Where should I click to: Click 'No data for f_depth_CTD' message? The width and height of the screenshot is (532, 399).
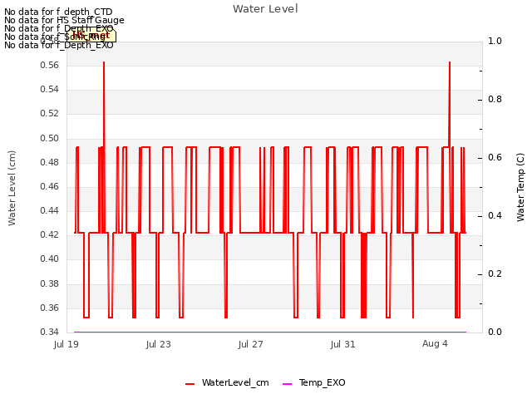click(58, 12)
